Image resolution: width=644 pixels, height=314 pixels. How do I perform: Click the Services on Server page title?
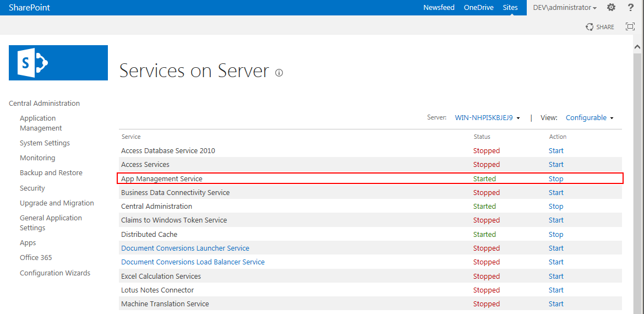194,71
